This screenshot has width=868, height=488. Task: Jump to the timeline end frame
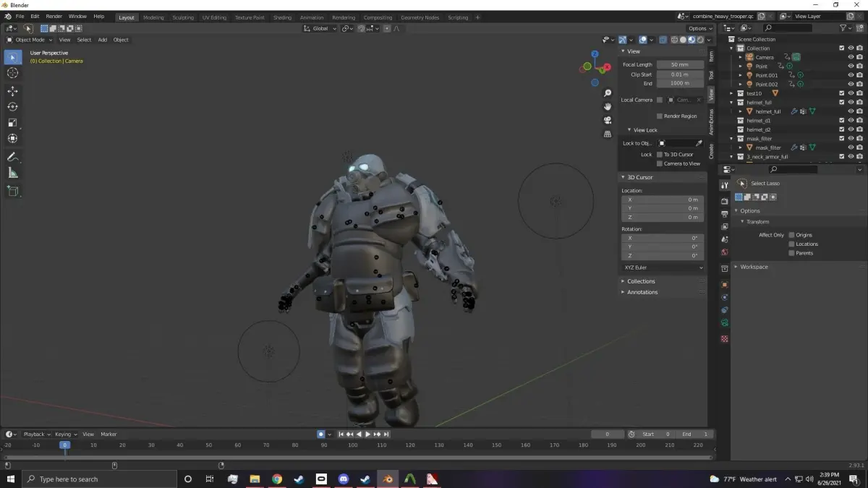tap(386, 435)
